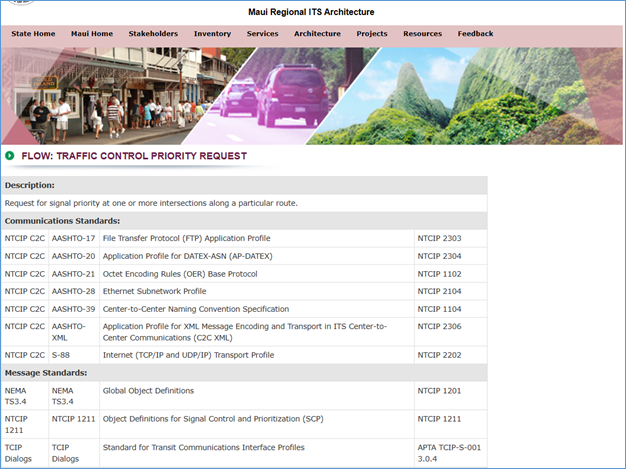Select the Global Object Definitions standard title
Viewport: 626px width, 469px height.
pos(148,391)
